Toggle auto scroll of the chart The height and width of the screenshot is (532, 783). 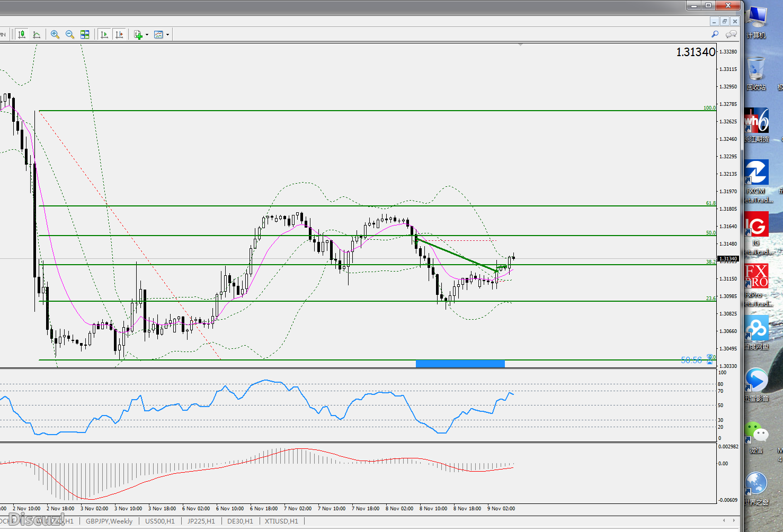click(104, 34)
